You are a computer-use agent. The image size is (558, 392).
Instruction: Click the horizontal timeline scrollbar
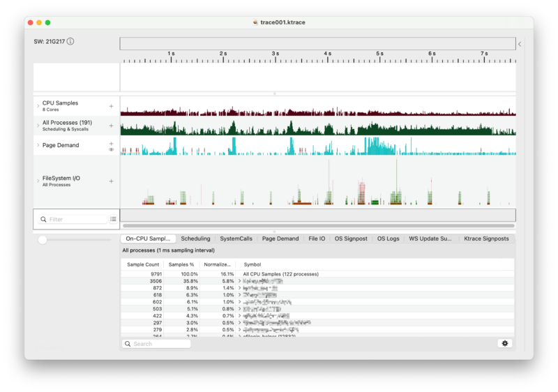point(319,225)
